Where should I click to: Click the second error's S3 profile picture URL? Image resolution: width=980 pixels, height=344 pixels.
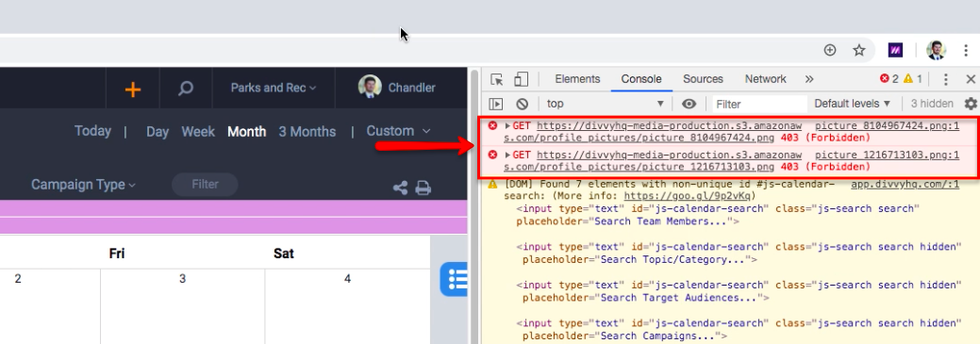coord(653,160)
